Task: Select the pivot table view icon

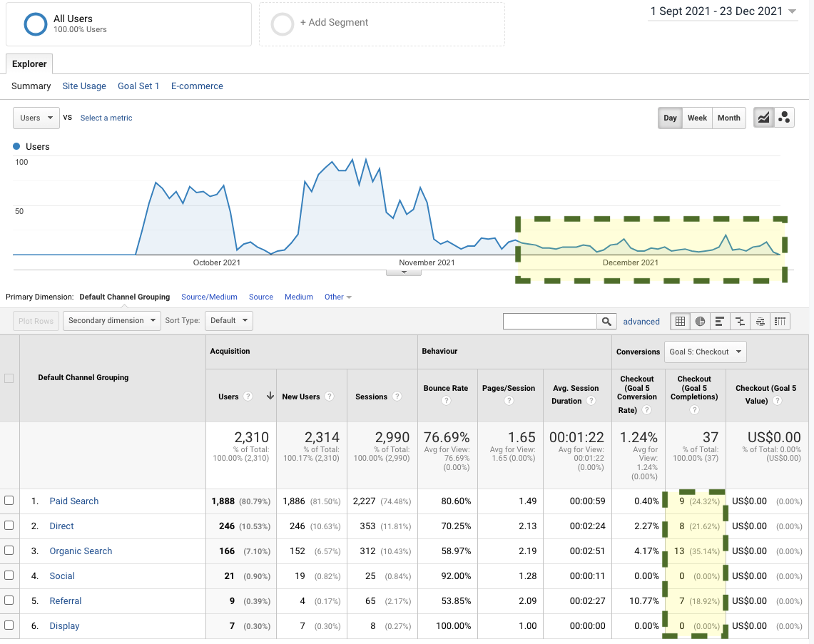Action: coord(780,321)
